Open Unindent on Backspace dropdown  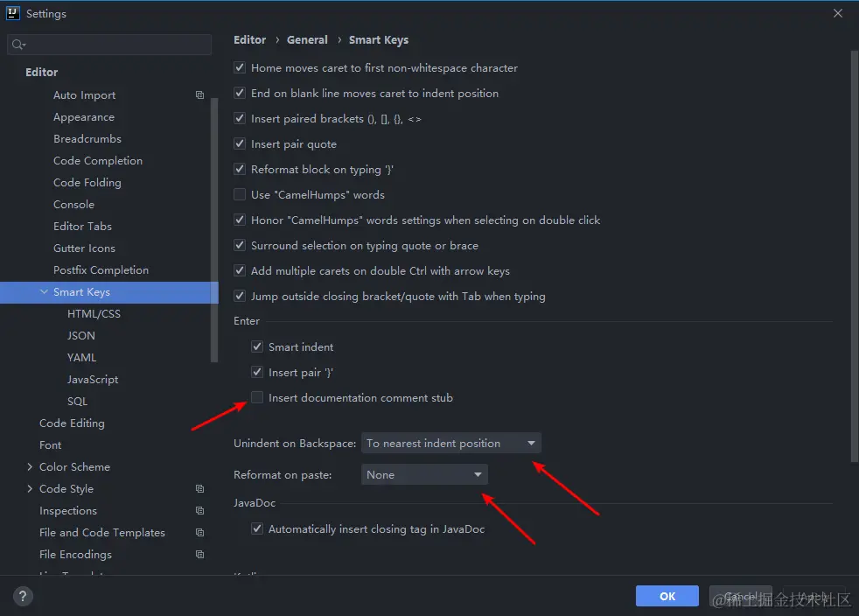(x=450, y=443)
